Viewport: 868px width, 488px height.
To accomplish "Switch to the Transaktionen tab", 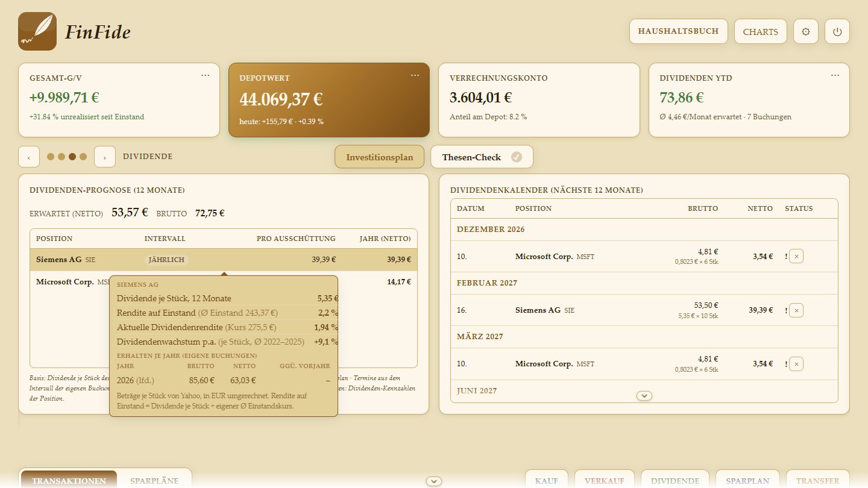I will (x=69, y=481).
